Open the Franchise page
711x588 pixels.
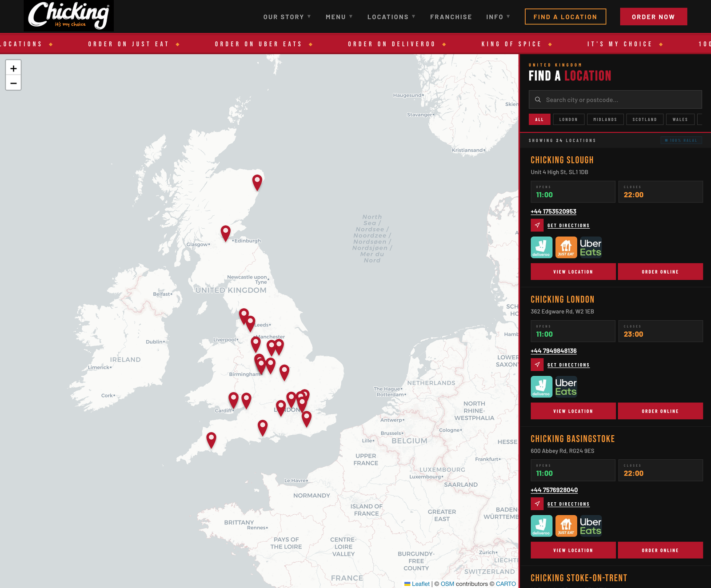coord(451,17)
